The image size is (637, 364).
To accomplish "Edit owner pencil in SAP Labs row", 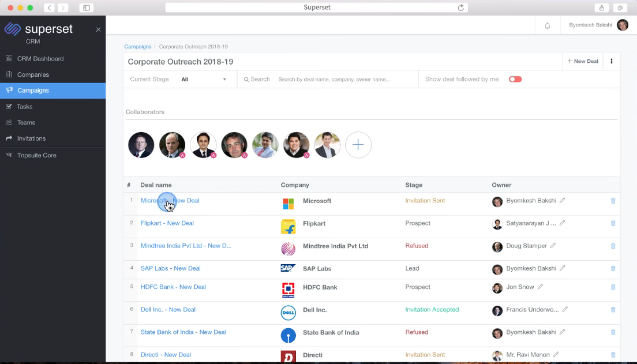I will [x=562, y=268].
